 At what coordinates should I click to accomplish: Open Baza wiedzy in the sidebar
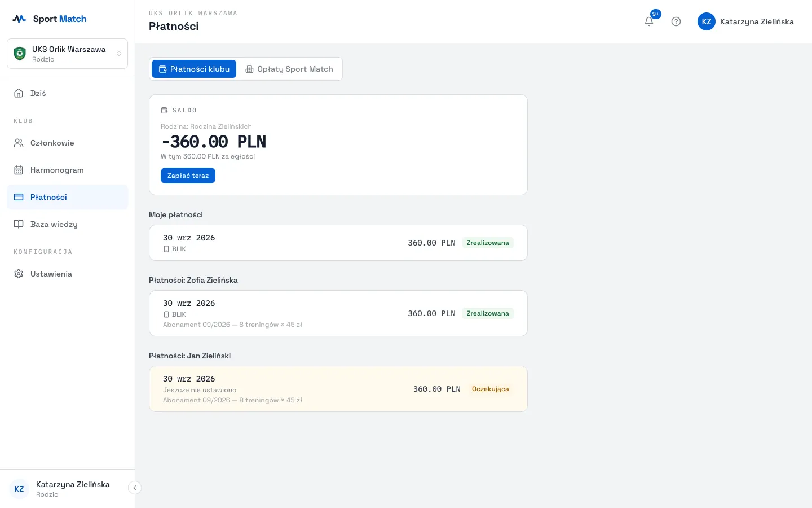click(67, 224)
